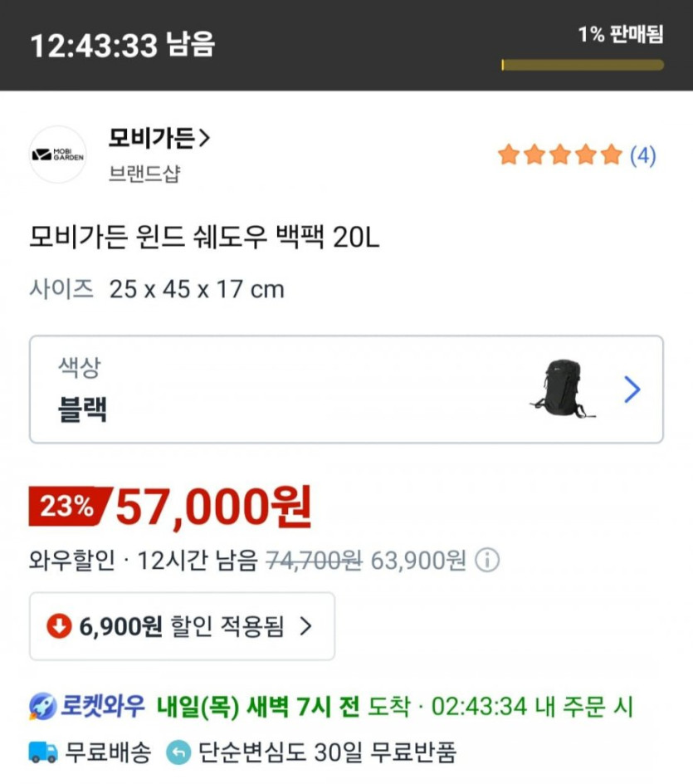
Task: Click the 1% 판매됨 sales progress bar
Action: tap(582, 65)
